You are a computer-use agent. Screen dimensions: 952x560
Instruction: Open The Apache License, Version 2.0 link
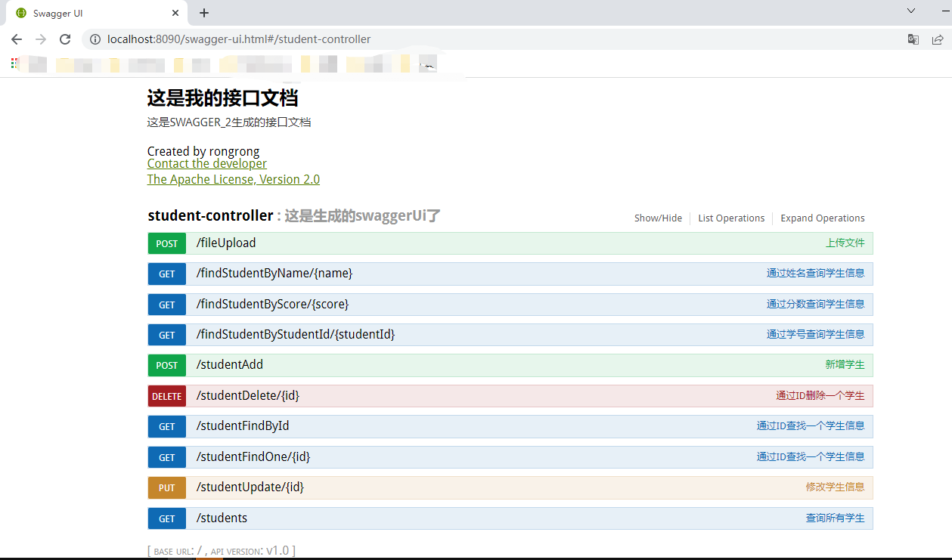point(234,180)
